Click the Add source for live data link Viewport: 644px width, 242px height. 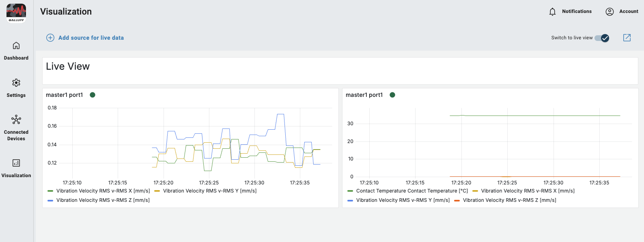tap(91, 38)
